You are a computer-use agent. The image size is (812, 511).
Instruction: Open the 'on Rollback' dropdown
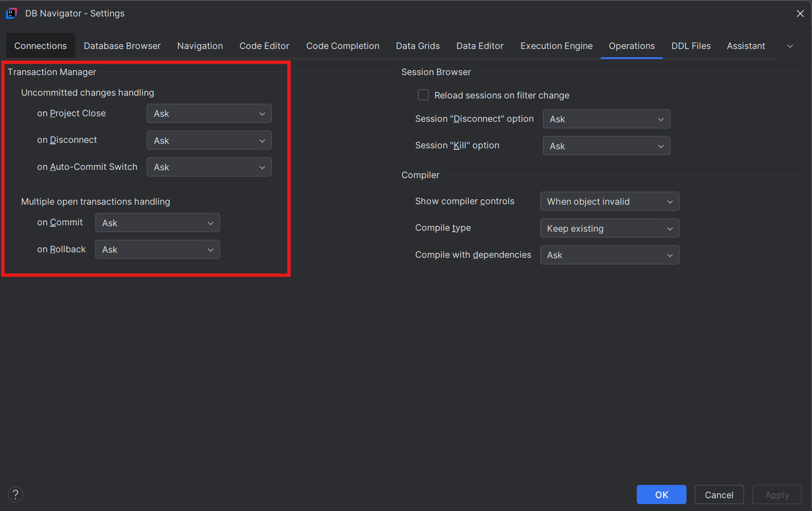tap(157, 249)
